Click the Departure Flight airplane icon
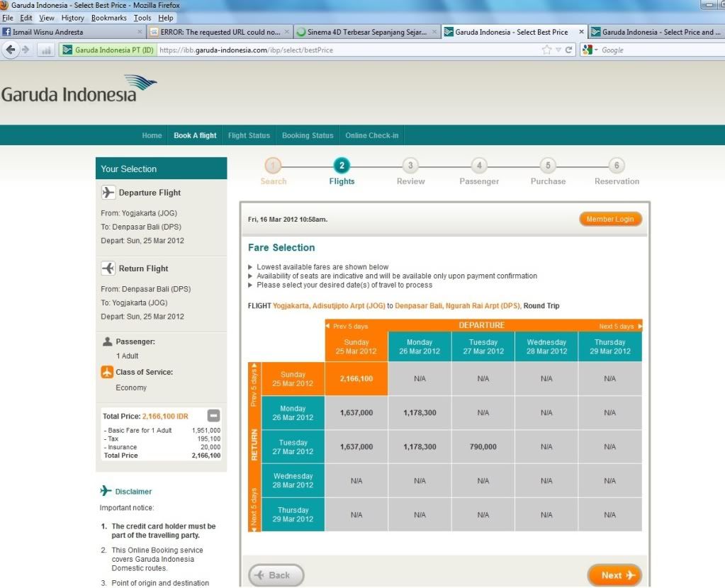Viewport: 725px width, 588px height. point(108,192)
